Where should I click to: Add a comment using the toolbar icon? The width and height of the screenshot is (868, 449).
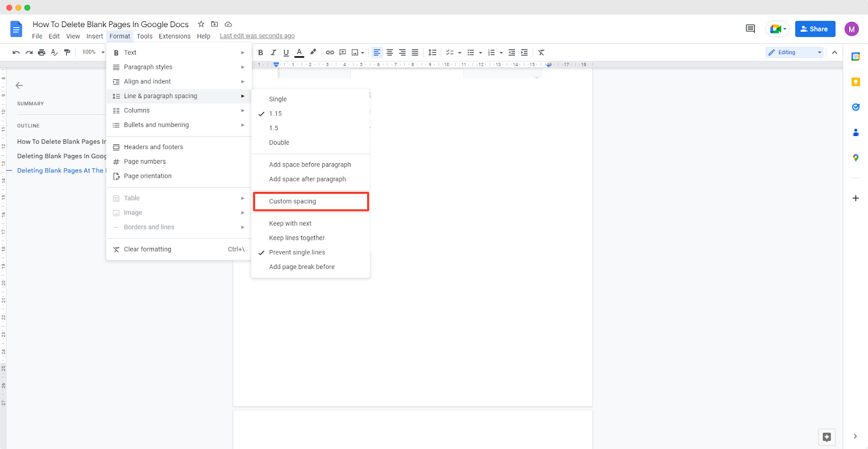pos(343,53)
